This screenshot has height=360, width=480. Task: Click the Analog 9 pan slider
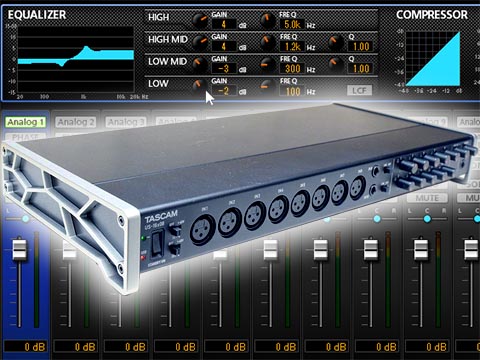tap(427, 219)
